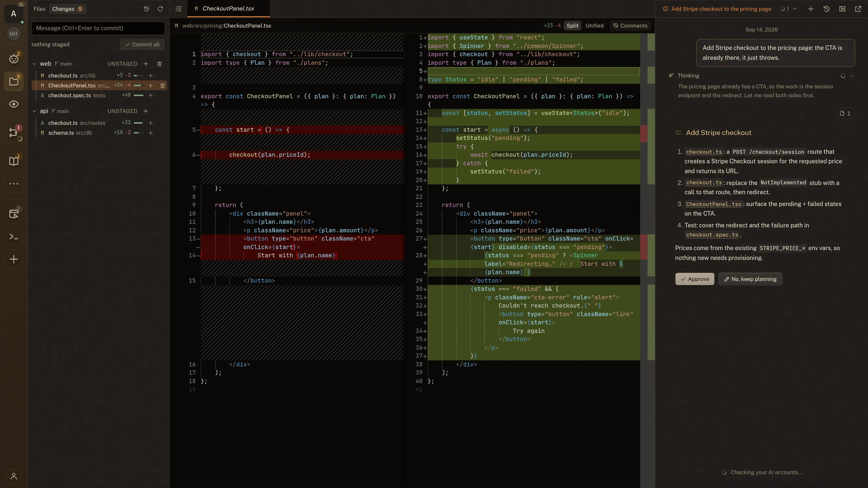This screenshot has width=868, height=488.
Task: Stage all changes in the api repo
Action: 146,111
